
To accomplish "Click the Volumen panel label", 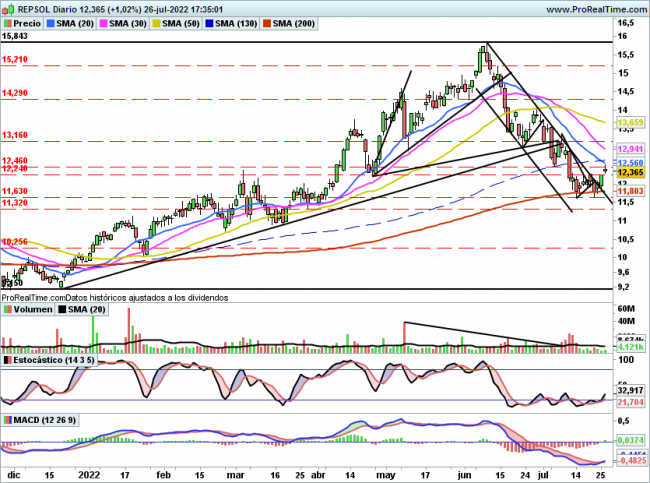I will (x=28, y=309).
